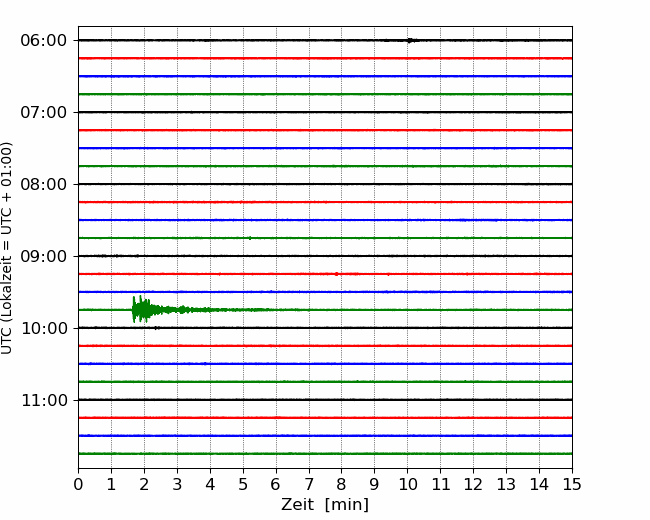Click the 09:00 time label
Image resolution: width=650 pixels, height=520 pixels.
point(44,256)
